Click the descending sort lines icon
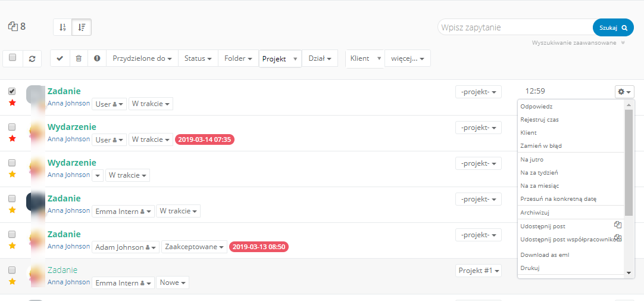The image size is (644, 301). coord(82,27)
